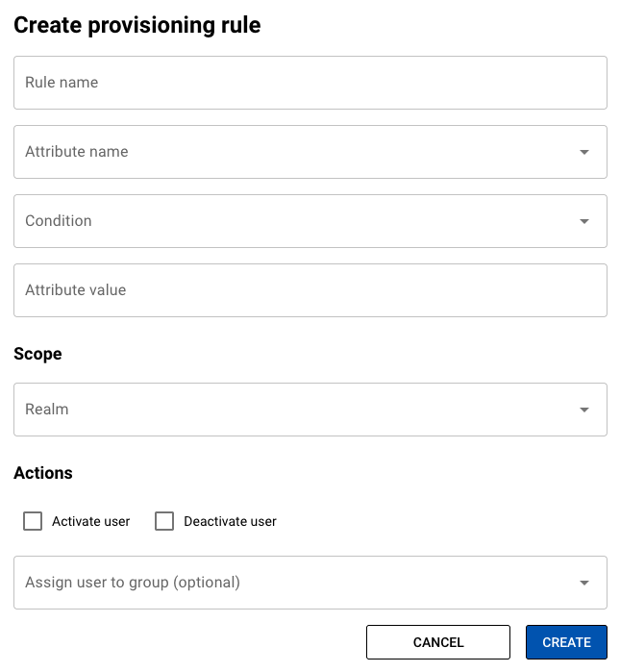Click the Scope section heading
The width and height of the screenshot is (620, 672).
37,354
